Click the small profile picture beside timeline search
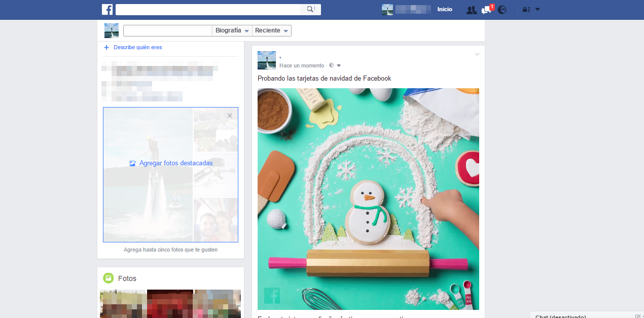The image size is (644, 318). pyautogui.click(x=112, y=30)
